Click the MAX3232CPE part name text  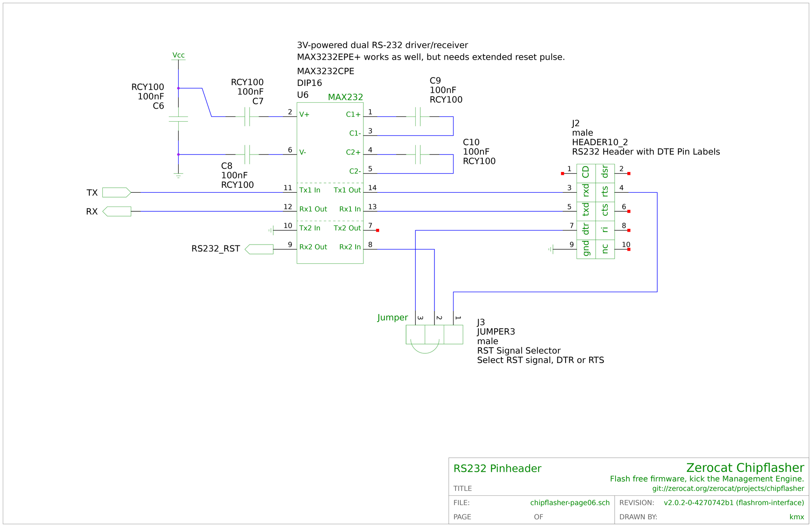coord(326,71)
